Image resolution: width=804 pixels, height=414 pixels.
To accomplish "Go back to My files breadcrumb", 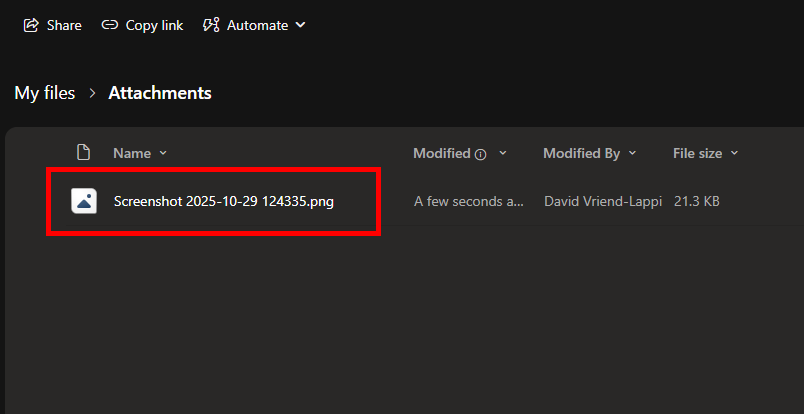I will click(45, 93).
